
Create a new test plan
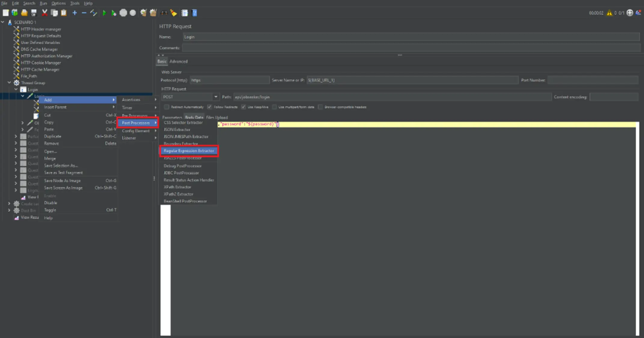coord(5,13)
